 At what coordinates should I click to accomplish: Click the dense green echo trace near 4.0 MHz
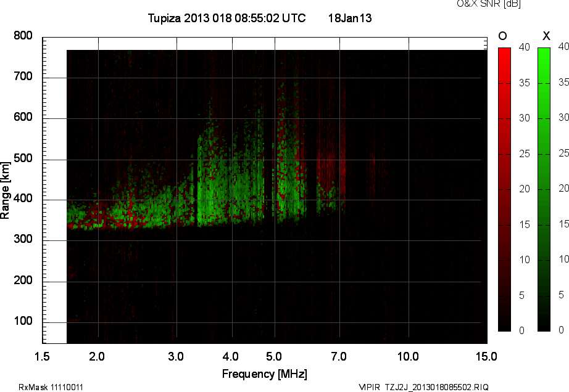coord(230,181)
